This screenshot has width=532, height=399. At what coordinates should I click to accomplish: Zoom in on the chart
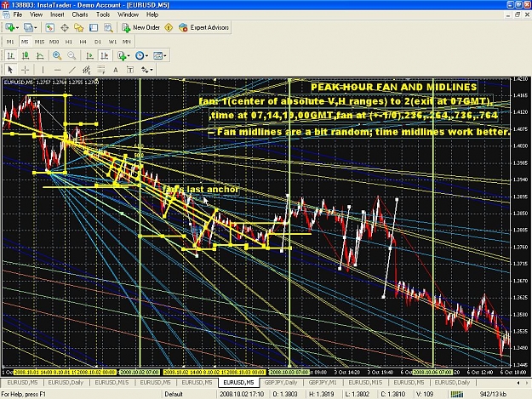pyautogui.click(x=57, y=55)
